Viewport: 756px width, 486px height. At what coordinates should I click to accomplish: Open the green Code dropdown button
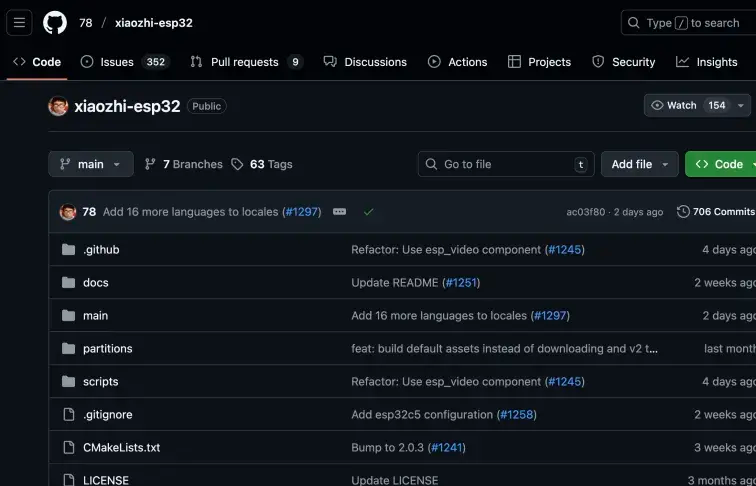[722, 164]
